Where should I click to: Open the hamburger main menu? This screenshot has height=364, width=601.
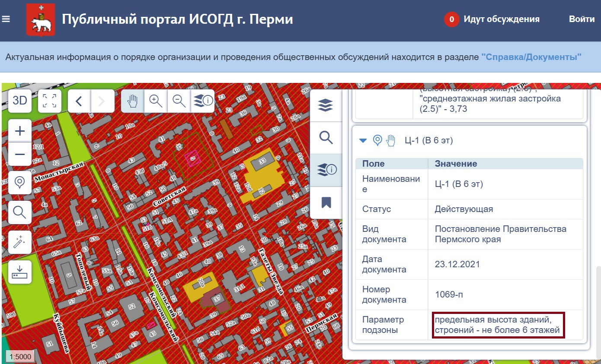(6, 19)
